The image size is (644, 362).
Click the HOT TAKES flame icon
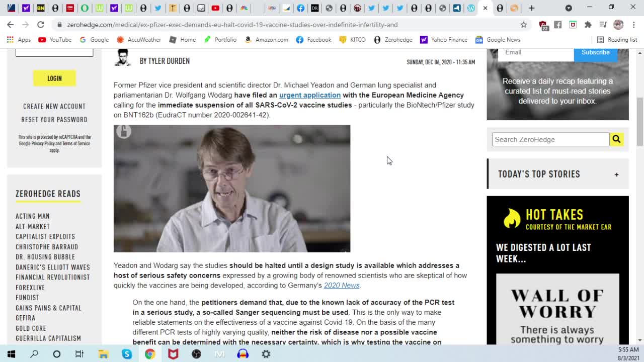click(512, 219)
